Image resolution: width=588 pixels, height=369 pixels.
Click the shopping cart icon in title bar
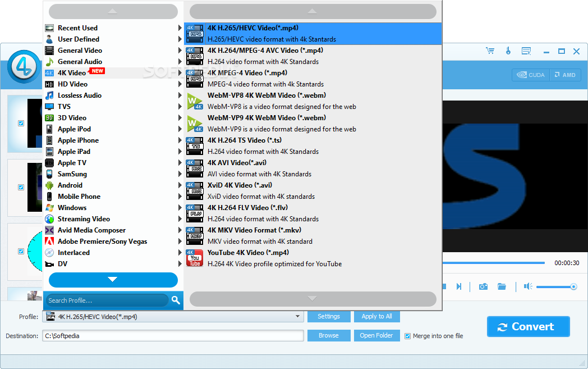(490, 51)
